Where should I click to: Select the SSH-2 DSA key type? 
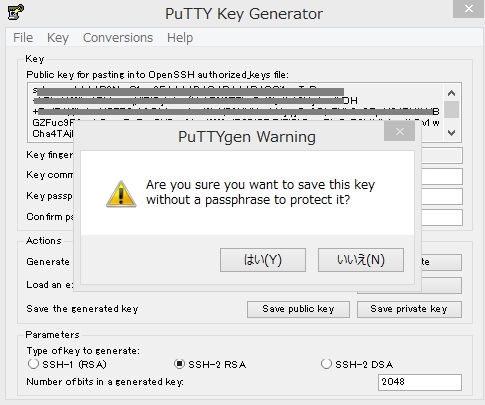point(326,364)
